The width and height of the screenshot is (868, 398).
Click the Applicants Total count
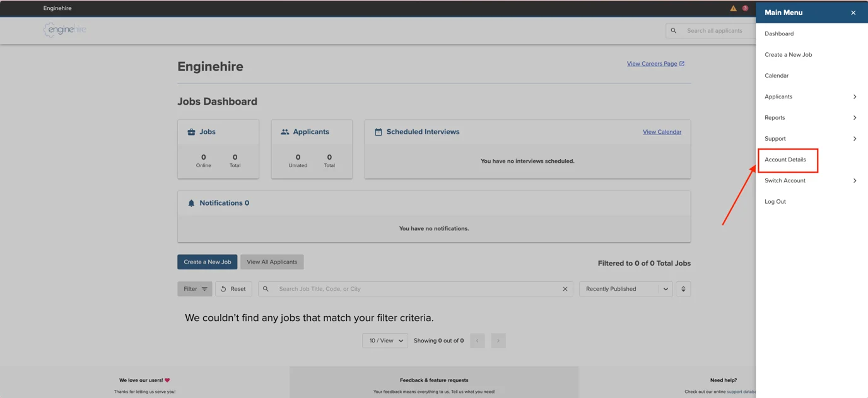(329, 157)
